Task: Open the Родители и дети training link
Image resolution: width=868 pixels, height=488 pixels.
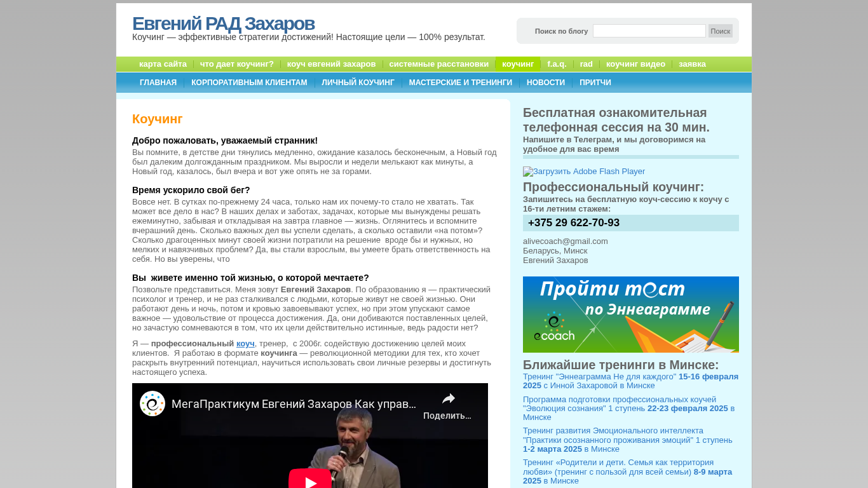Action: pyautogui.click(x=627, y=471)
